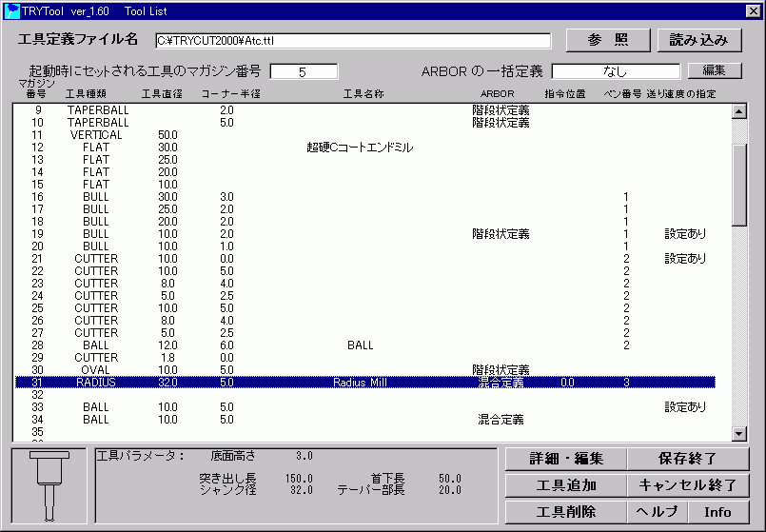Select magazine row 34 BALL with 混合定義
The width and height of the screenshot is (766, 532).
click(365, 420)
